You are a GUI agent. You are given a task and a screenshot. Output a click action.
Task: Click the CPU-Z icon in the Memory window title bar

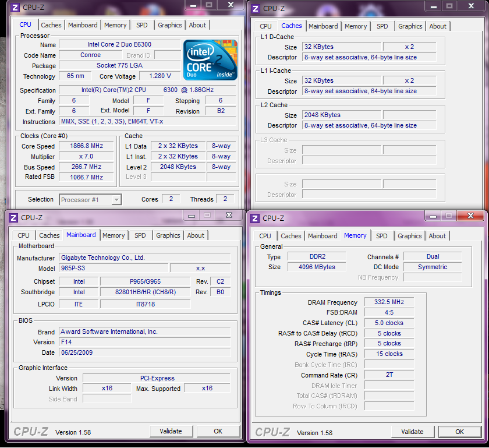point(254,218)
